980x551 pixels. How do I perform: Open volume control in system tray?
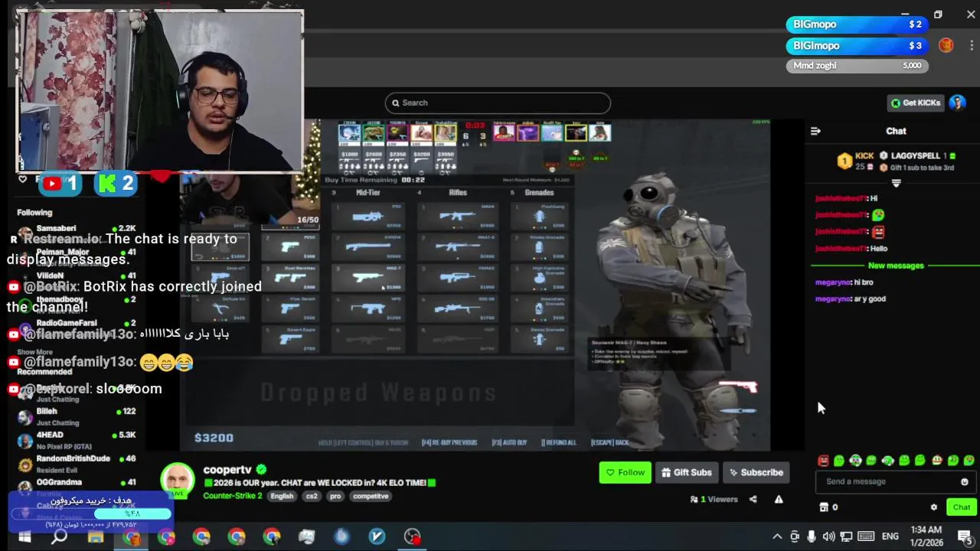click(828, 536)
